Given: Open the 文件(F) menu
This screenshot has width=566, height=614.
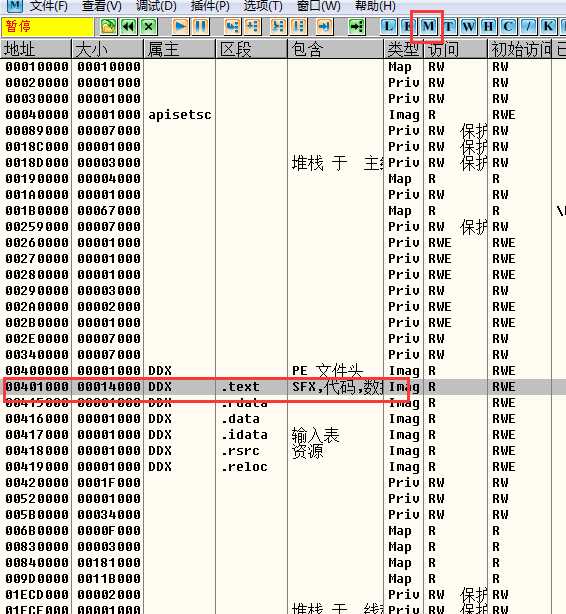Looking at the screenshot, I should (48, 6).
